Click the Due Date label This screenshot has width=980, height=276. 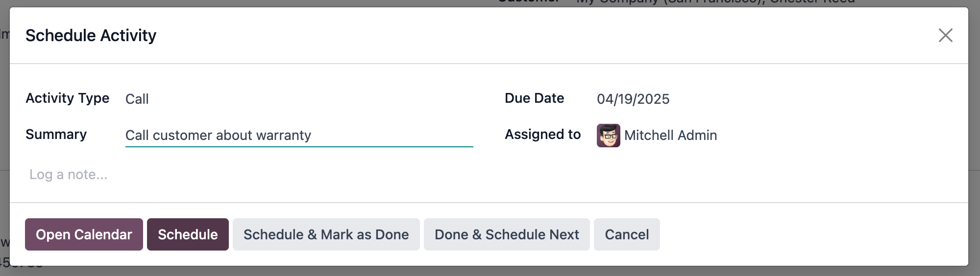point(534,98)
